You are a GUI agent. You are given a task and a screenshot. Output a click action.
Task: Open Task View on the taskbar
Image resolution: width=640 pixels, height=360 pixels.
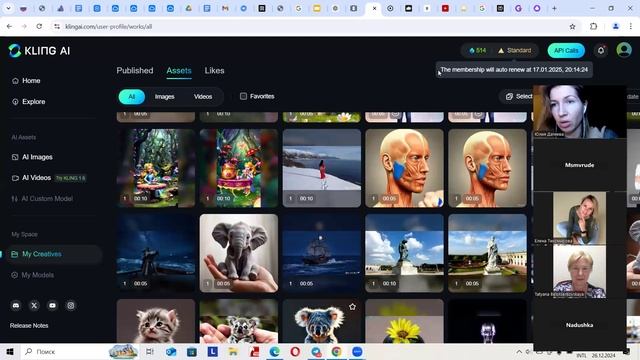coord(150,351)
